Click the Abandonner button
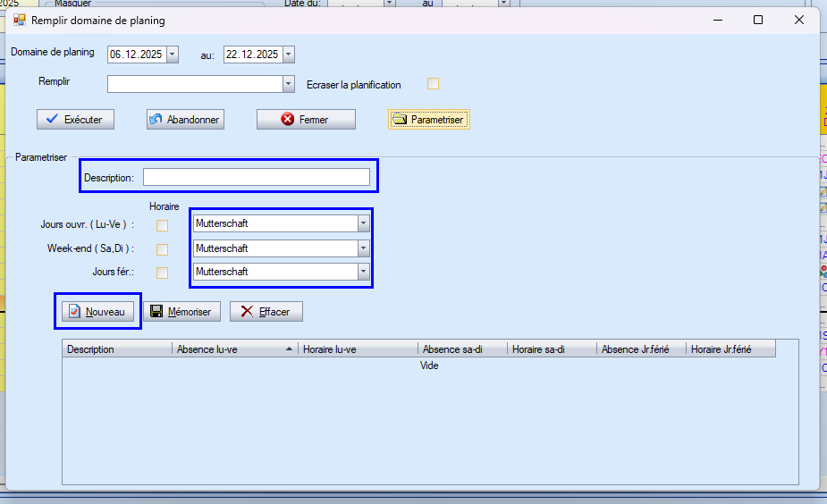Screen dimensions: 827x504 point(185,120)
